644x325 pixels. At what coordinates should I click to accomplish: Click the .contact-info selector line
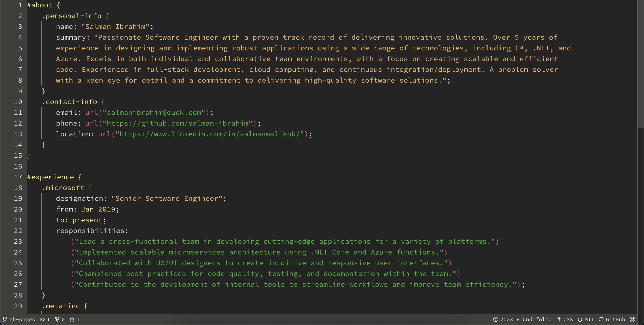point(70,102)
